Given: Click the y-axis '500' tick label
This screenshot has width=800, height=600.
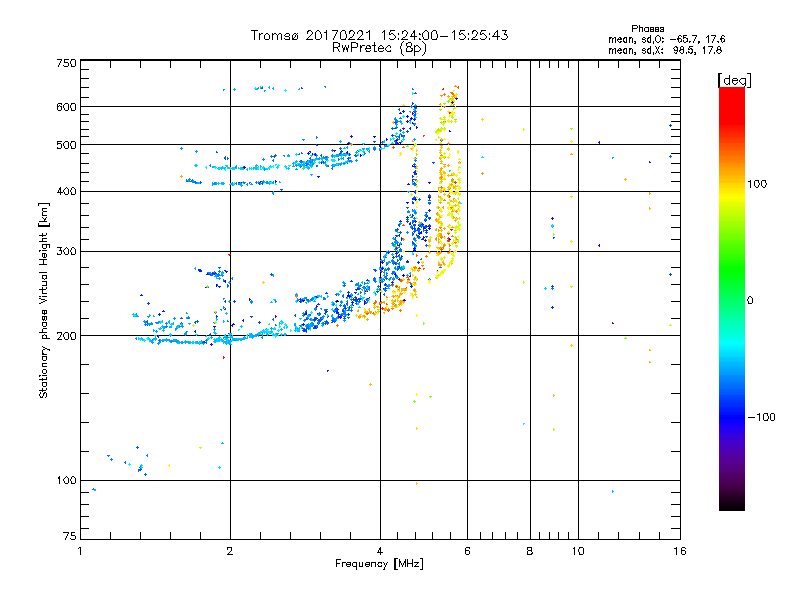Looking at the screenshot, I should [66, 145].
